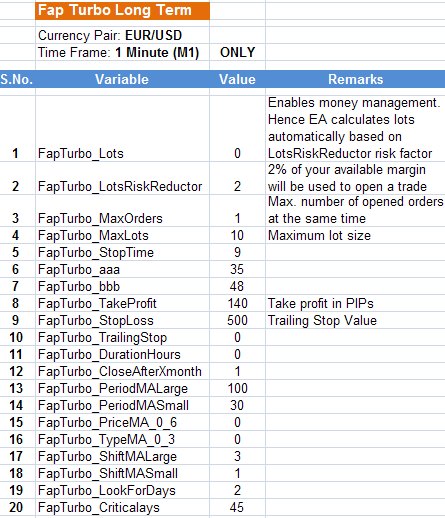This screenshot has width=445, height=518.
Task: Select the FapTurbo_bbb cell
Action: [122, 286]
